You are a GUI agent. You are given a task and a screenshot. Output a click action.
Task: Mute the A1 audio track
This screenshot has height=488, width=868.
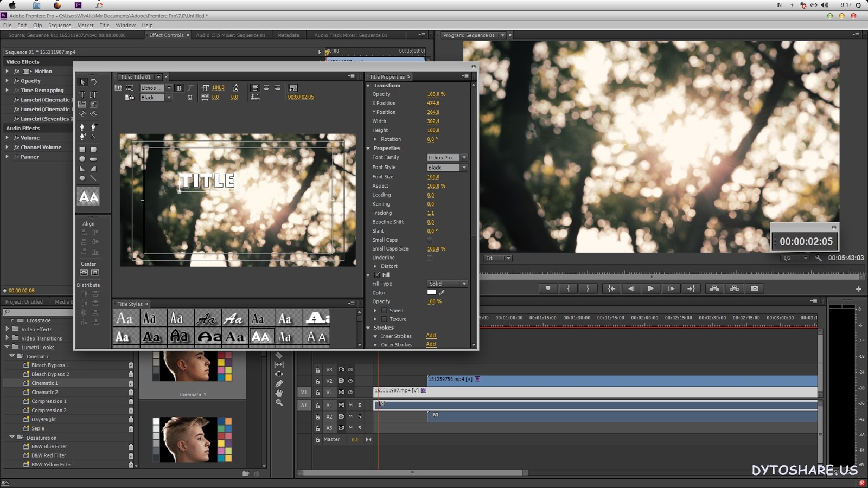pyautogui.click(x=350, y=405)
